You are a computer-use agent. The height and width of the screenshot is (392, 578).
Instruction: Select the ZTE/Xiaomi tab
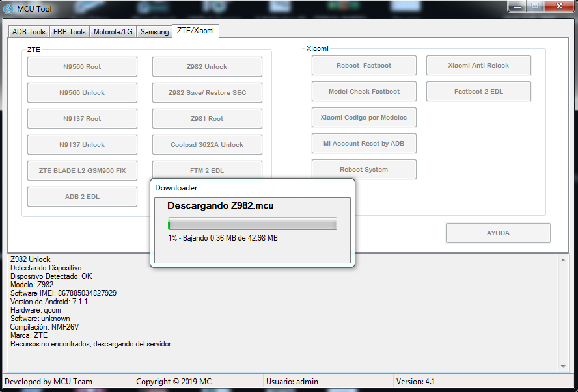coord(195,31)
